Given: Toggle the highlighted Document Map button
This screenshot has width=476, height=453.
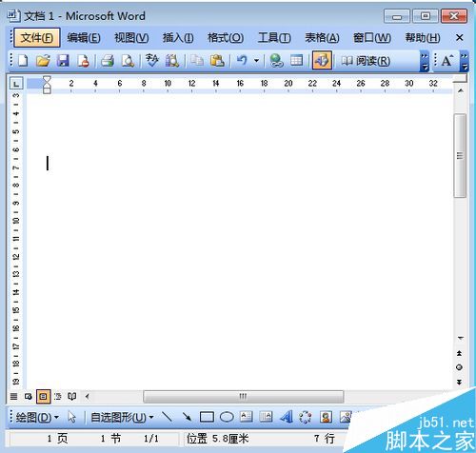Looking at the screenshot, I should [x=322, y=60].
